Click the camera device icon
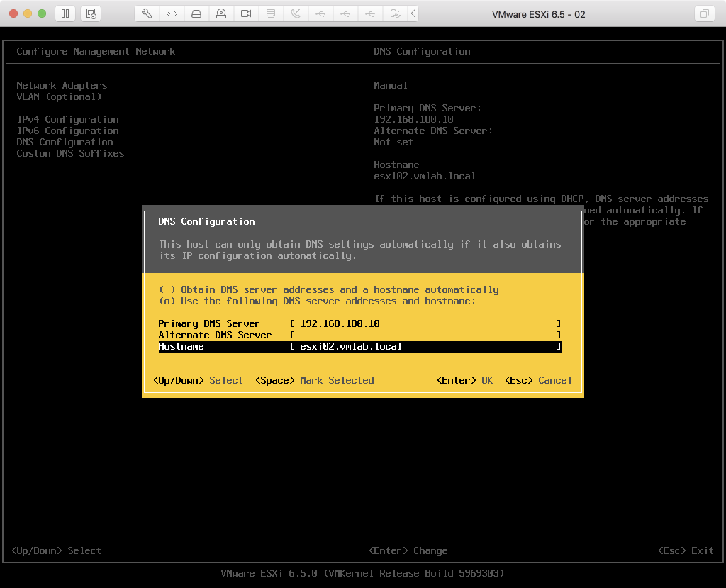Image resolution: width=726 pixels, height=588 pixels. (x=246, y=13)
